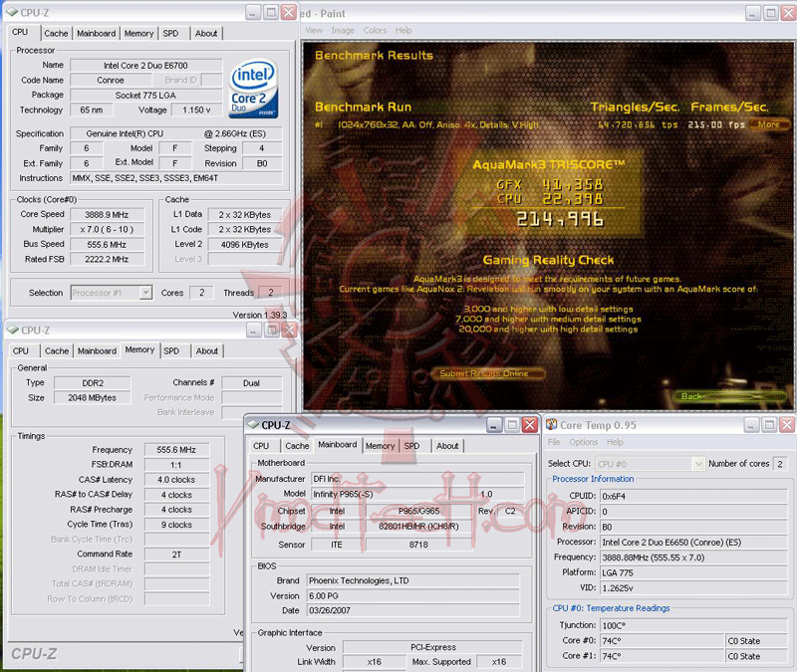
Task: Open the Processor #1 selection dropdown
Action: [x=145, y=293]
